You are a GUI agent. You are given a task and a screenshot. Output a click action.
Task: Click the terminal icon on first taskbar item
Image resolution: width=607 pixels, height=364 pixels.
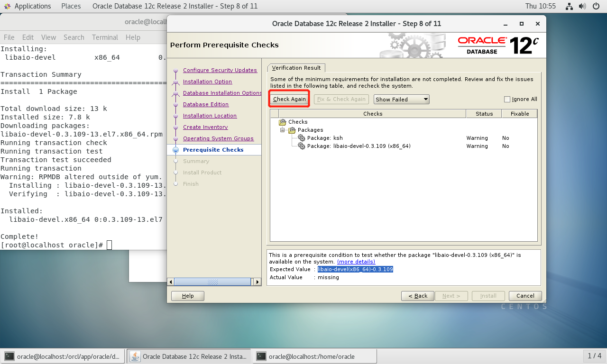9,356
